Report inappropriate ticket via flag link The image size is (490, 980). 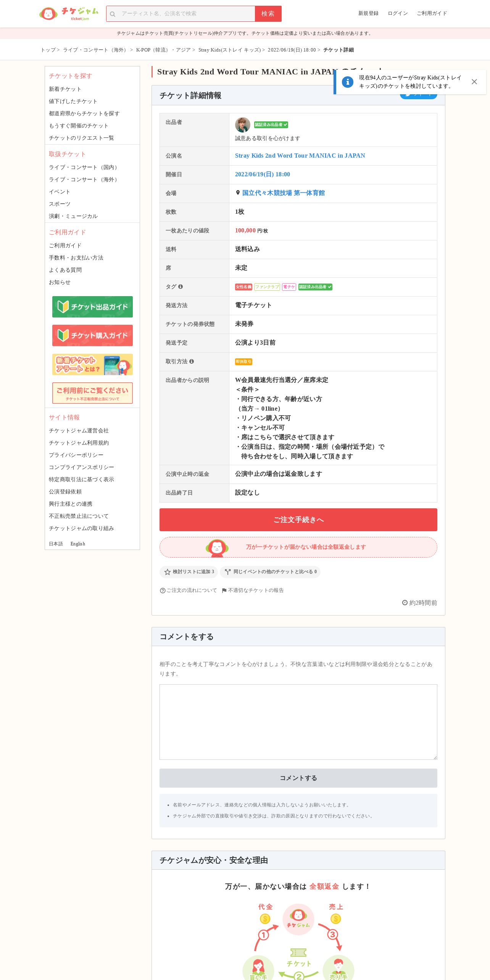[x=253, y=590]
